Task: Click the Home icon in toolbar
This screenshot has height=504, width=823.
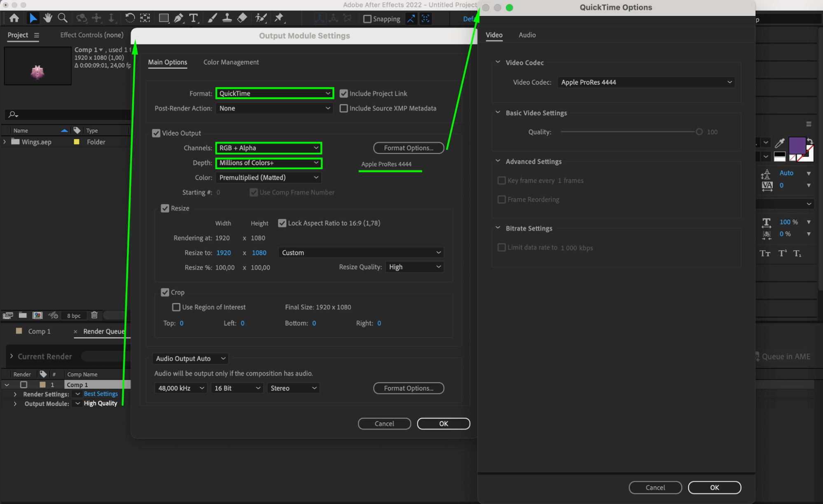Action: point(14,18)
